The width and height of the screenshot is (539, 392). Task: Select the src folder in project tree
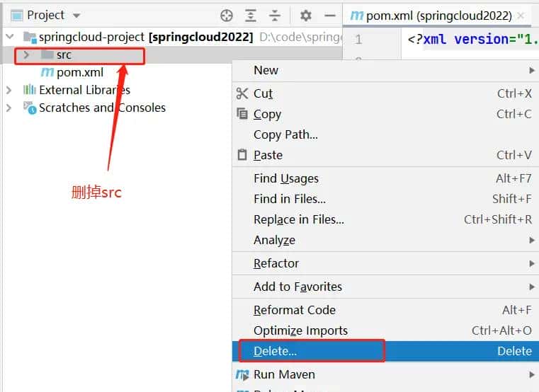tap(64, 55)
